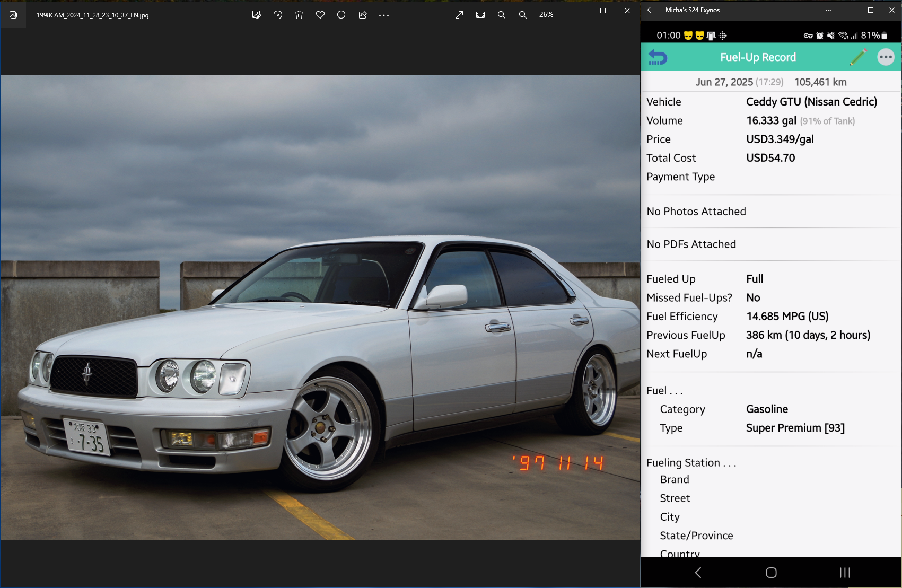Tap the Fueled Up value Full
This screenshot has width=902, height=588.
coord(755,279)
